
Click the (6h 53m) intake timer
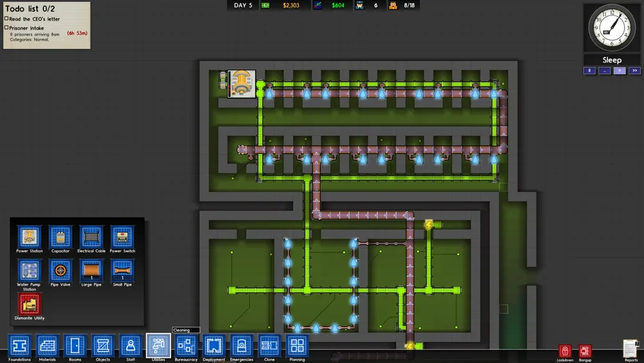[x=77, y=34]
